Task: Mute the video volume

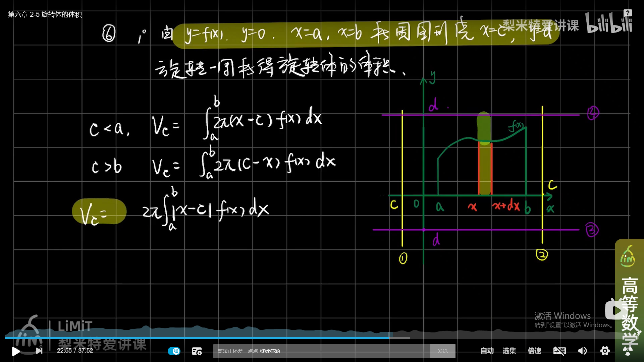Action: pyautogui.click(x=582, y=351)
